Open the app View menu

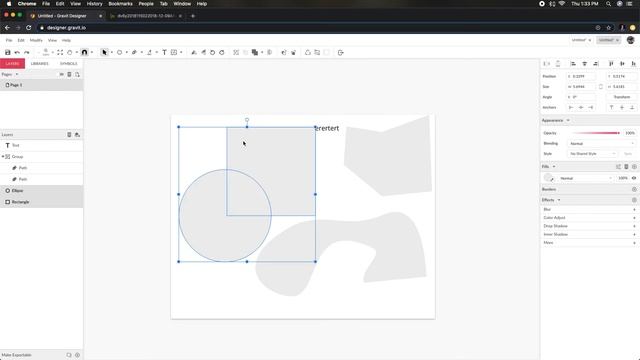coord(52,40)
